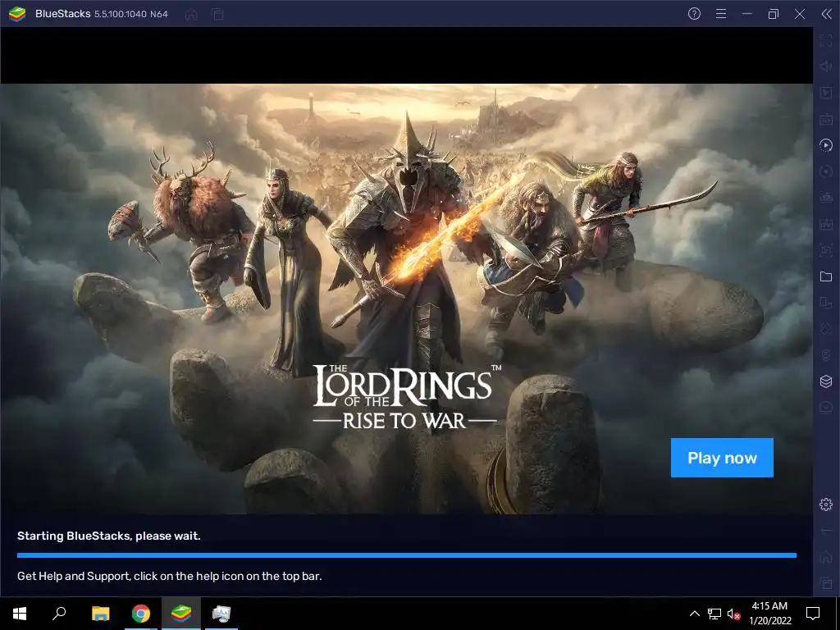Viewport: 840px width, 630px height.
Task: Open File Explorer from the taskbar
Action: (100, 614)
